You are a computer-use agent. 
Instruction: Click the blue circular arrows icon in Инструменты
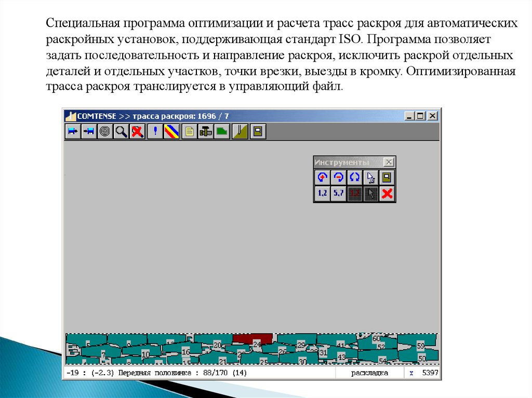click(355, 177)
